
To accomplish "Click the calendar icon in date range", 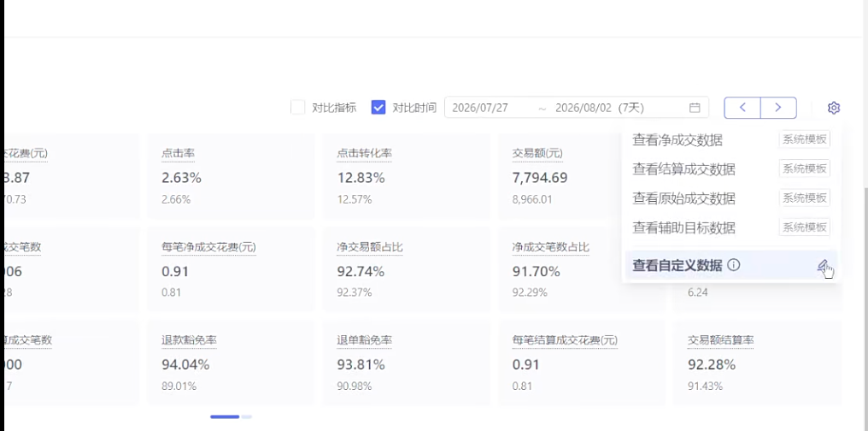I will coord(695,108).
